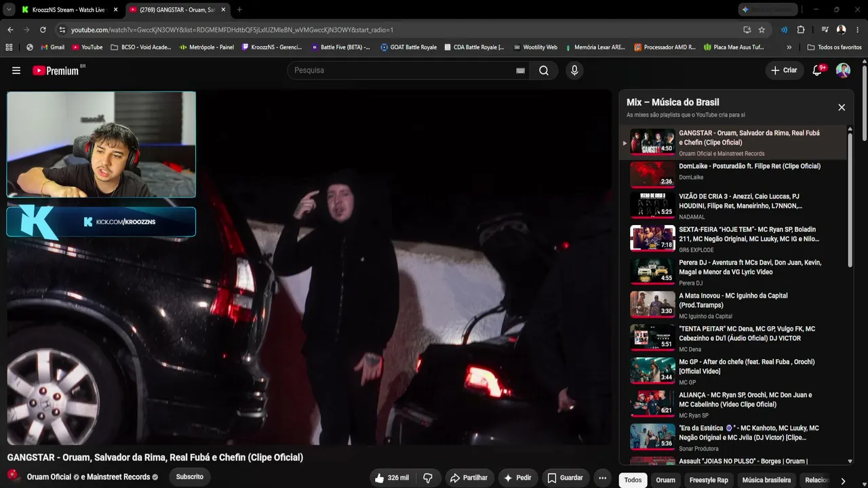The height and width of the screenshot is (488, 868).
Task: Play ALIANÇA - MC Ryan SP from the mix
Action: point(734,405)
